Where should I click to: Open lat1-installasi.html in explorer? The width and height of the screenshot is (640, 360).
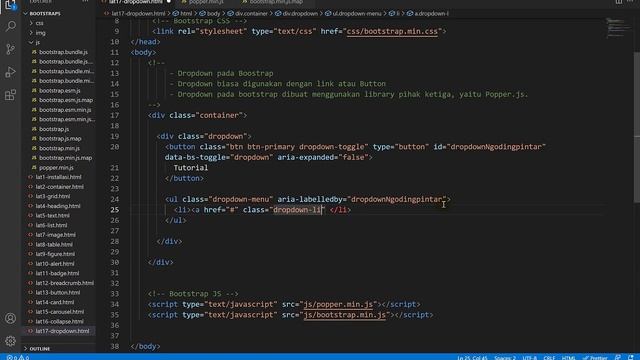pyautogui.click(x=58, y=177)
